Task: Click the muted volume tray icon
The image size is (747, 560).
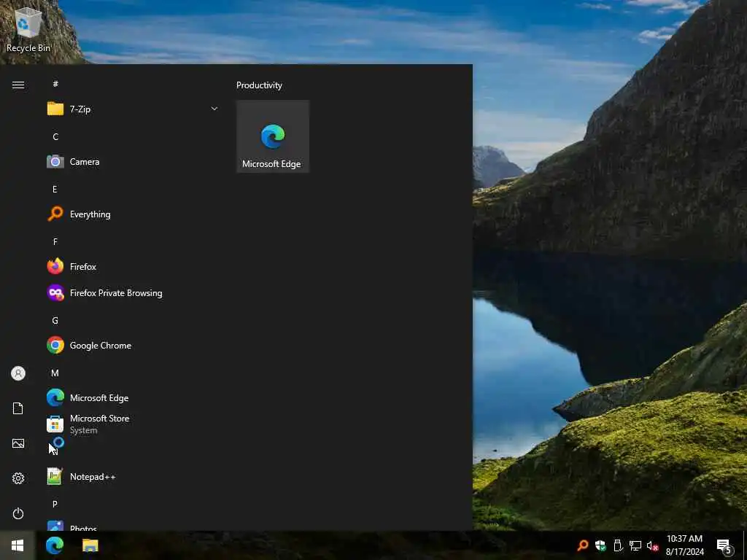Action: pyautogui.click(x=652, y=545)
